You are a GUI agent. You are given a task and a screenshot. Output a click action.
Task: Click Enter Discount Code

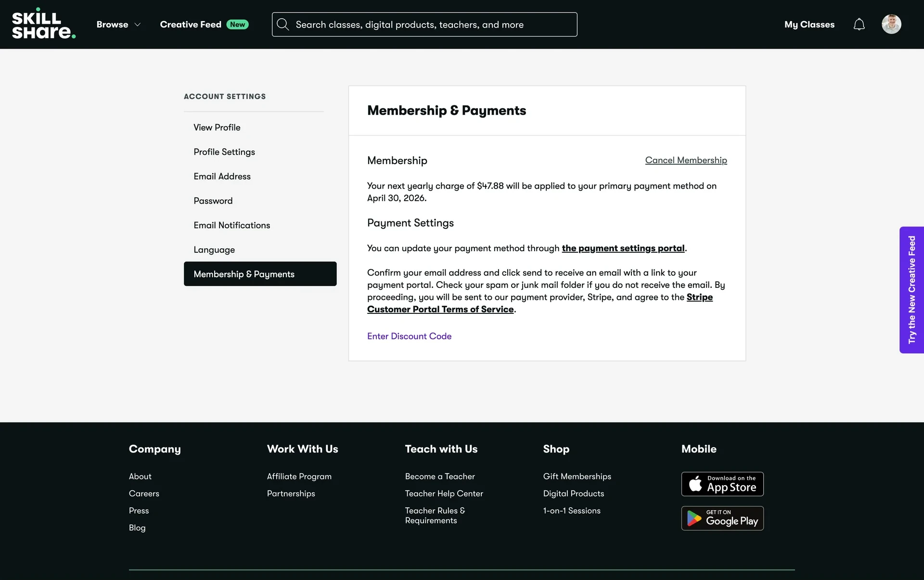pyautogui.click(x=409, y=336)
